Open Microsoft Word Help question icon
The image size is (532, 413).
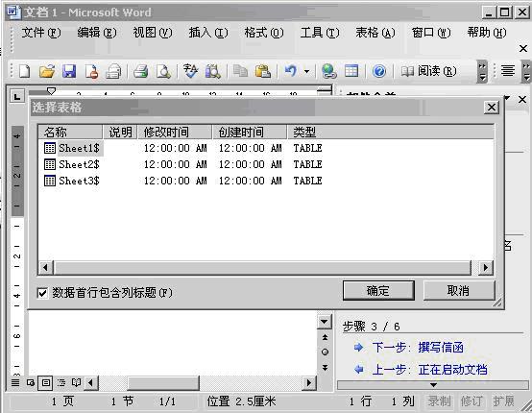pos(379,71)
